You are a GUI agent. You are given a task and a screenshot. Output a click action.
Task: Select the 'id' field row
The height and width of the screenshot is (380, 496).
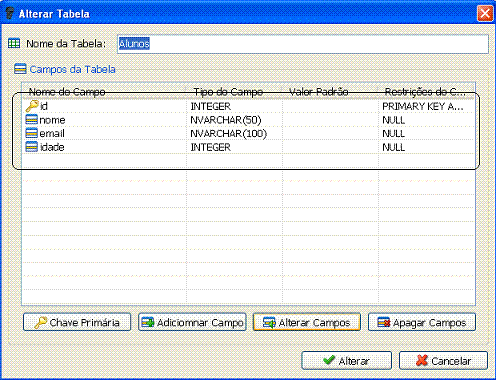(248, 106)
